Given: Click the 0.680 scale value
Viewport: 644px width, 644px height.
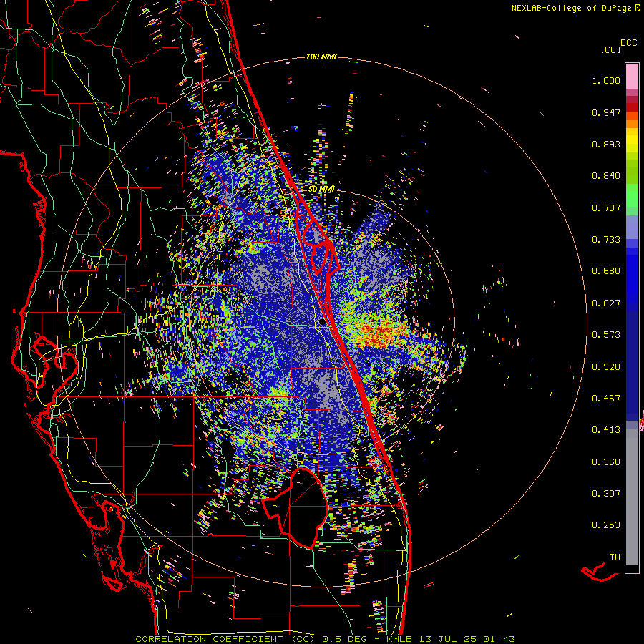Looking at the screenshot, I should tap(606, 271).
